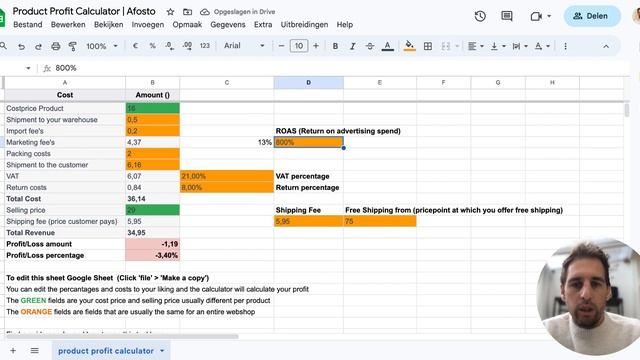This screenshot has width=640, height=360.
Task: Open the 100% zoom dropdown
Action: point(101,47)
